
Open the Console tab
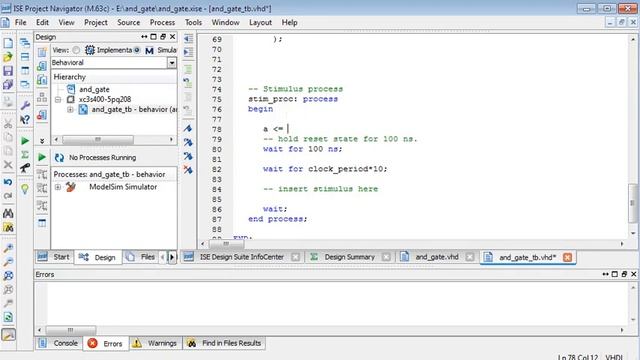click(58, 343)
